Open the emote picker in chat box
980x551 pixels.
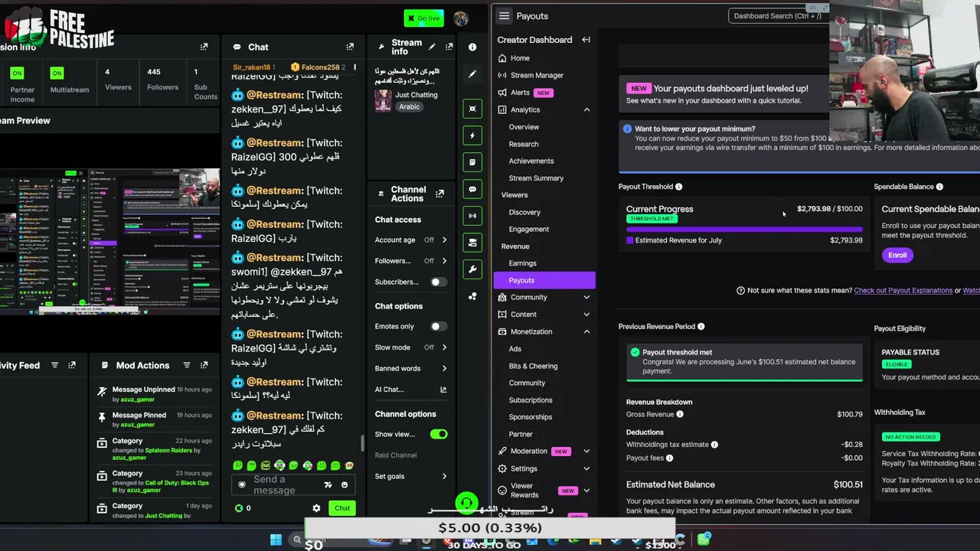pos(345,484)
